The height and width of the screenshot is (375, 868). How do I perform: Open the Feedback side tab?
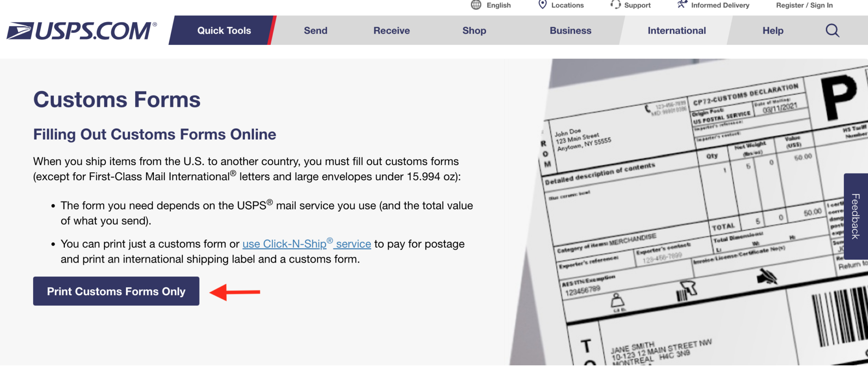click(856, 216)
